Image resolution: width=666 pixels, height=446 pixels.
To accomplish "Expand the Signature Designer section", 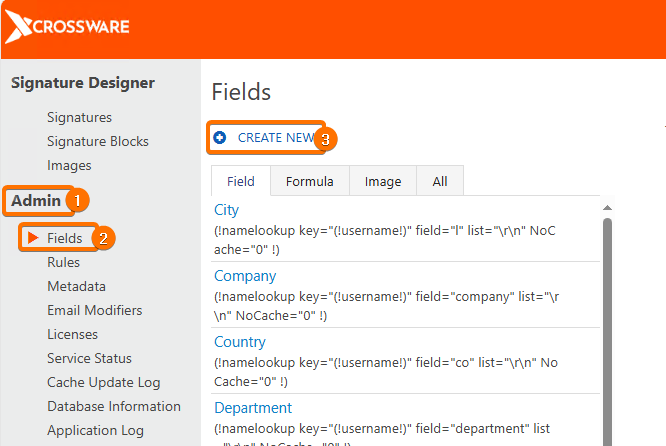I will point(83,83).
